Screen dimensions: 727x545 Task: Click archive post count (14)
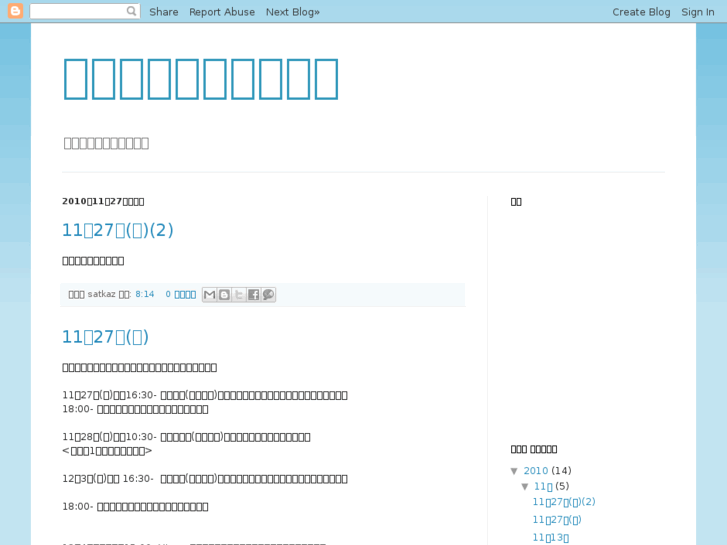[561, 471]
